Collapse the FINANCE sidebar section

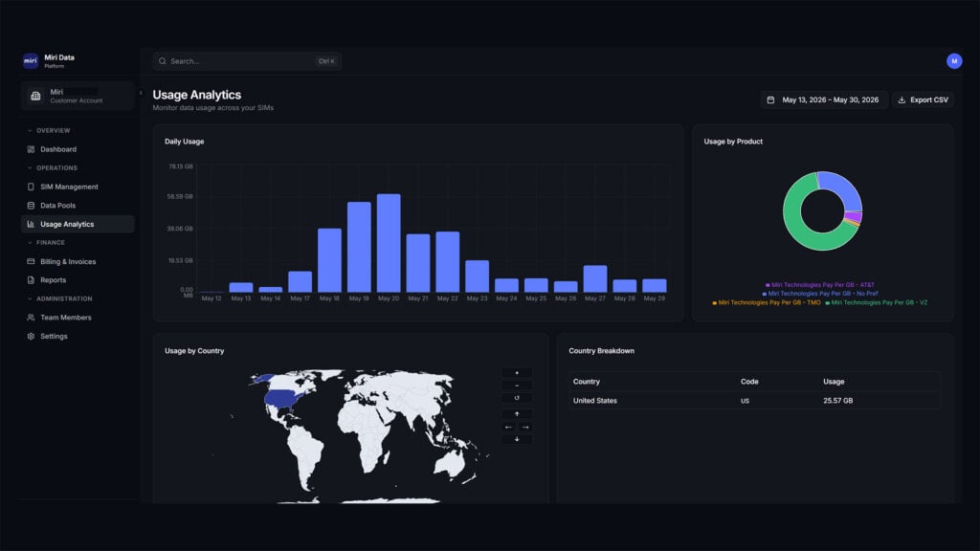pyautogui.click(x=46, y=242)
